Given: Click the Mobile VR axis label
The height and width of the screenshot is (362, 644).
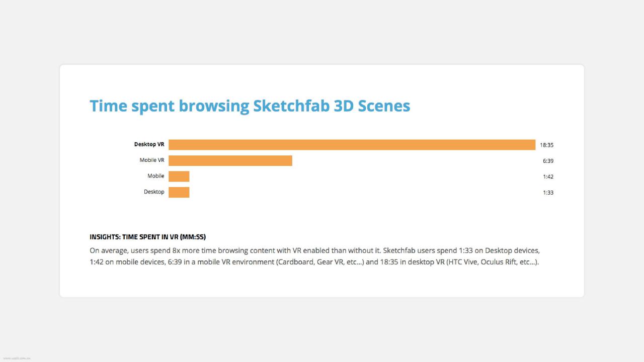Looking at the screenshot, I should (x=152, y=160).
